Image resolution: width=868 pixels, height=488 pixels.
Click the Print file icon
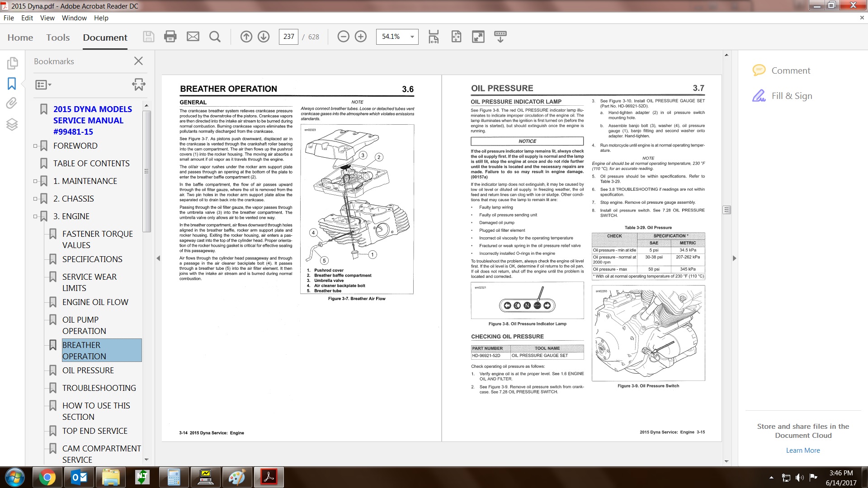click(170, 37)
